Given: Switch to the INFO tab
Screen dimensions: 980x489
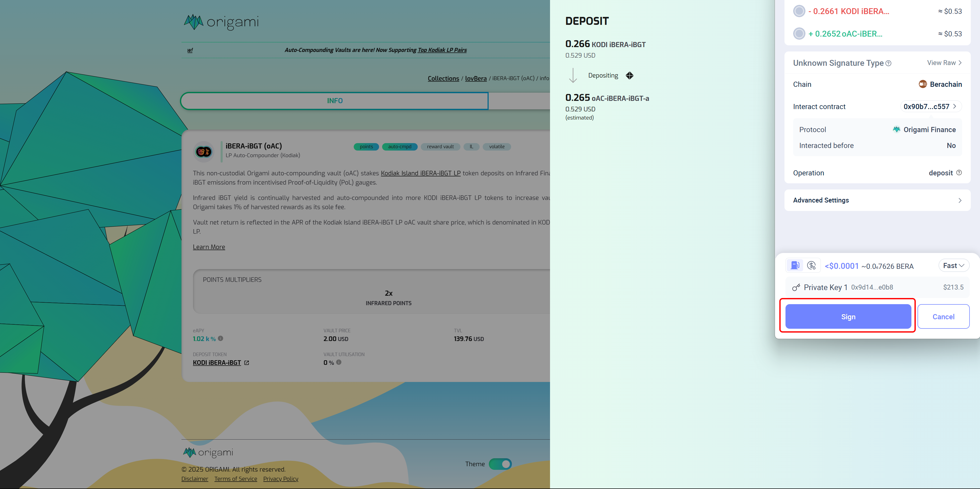Looking at the screenshot, I should (x=335, y=101).
